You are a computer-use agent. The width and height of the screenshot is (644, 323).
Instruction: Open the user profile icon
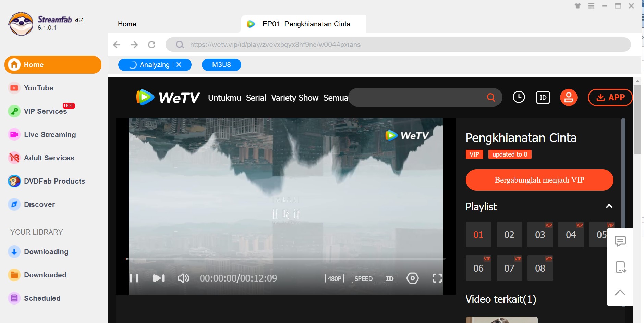(569, 97)
